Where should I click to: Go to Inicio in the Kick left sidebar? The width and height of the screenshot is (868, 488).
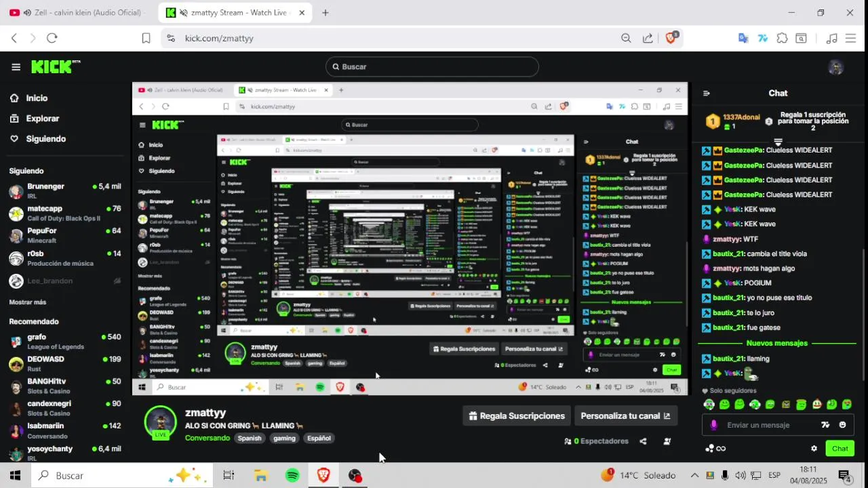(30, 98)
